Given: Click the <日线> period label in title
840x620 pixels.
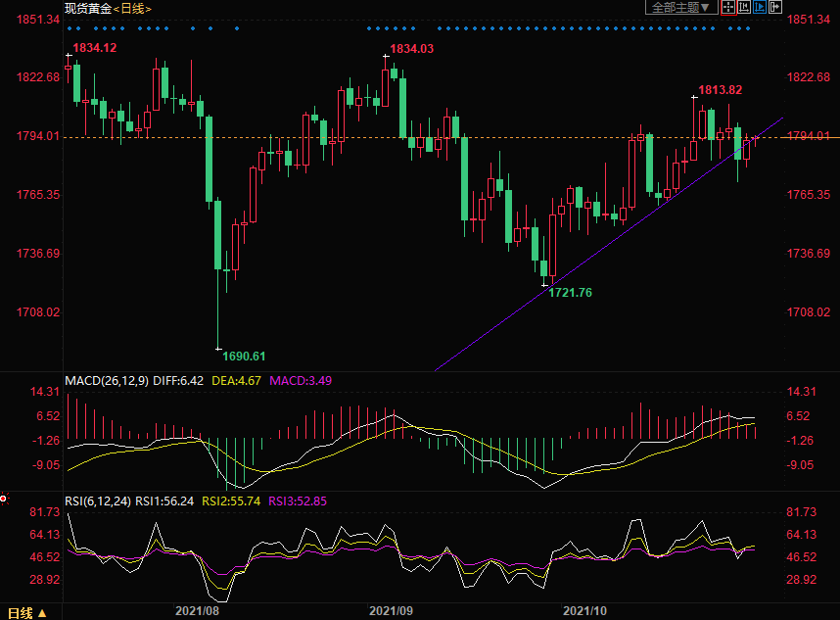Looking at the screenshot, I should click(132, 8).
